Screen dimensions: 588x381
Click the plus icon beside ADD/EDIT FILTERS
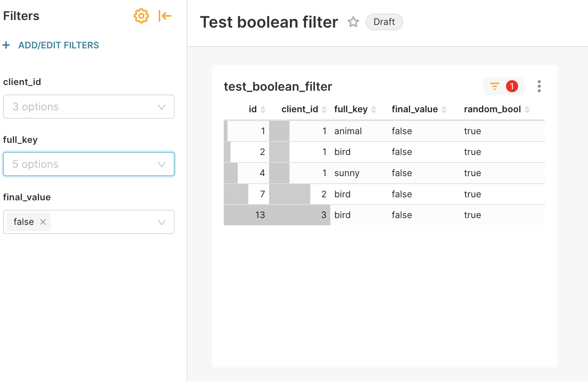[x=6, y=45]
